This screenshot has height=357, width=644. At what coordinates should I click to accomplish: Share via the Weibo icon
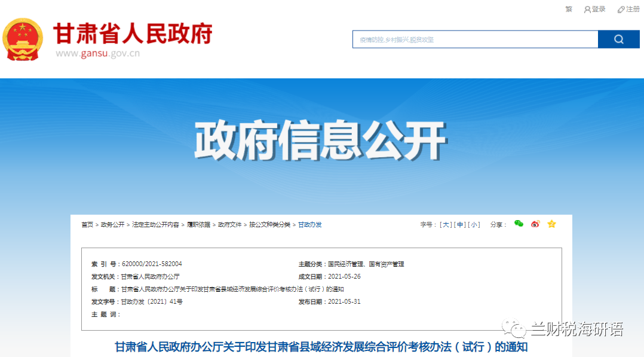coord(535,224)
